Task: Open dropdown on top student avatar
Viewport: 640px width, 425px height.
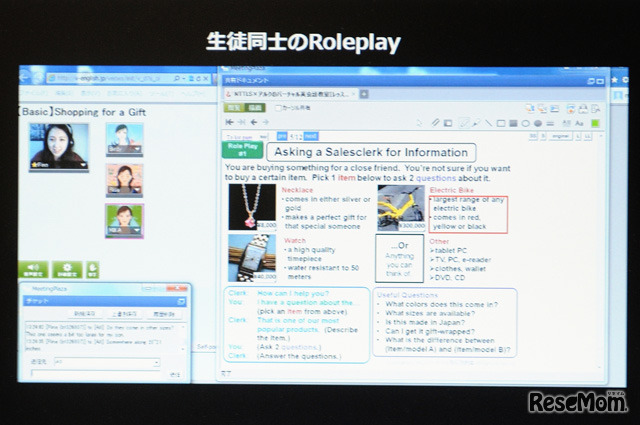Action: [x=137, y=149]
